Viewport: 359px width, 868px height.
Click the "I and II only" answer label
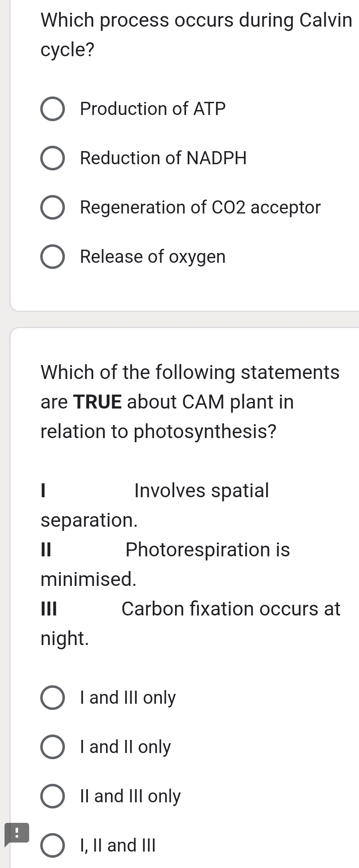[124, 746]
